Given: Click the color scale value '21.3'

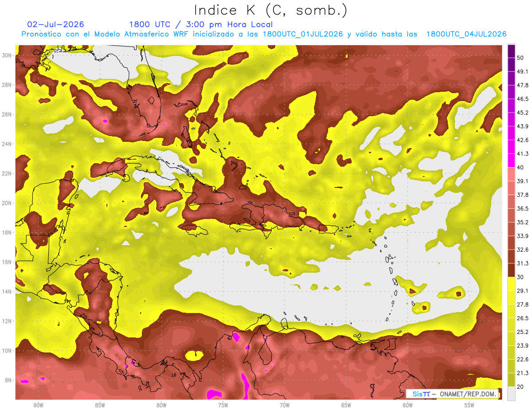Looking at the screenshot, I should [x=523, y=373].
